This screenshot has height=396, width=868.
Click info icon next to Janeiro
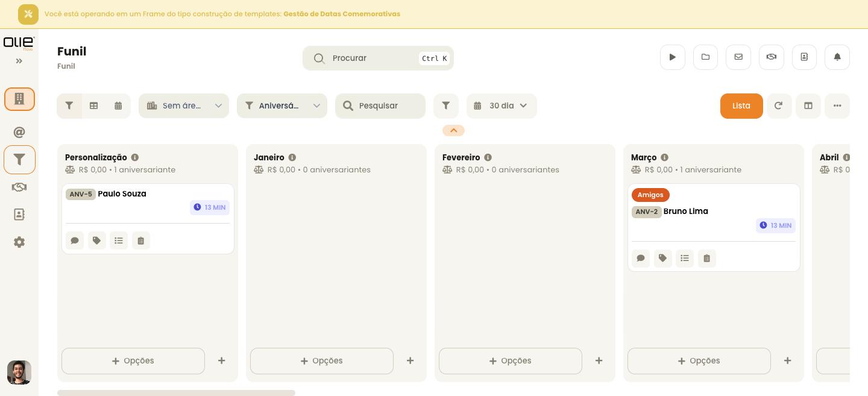coord(292,157)
